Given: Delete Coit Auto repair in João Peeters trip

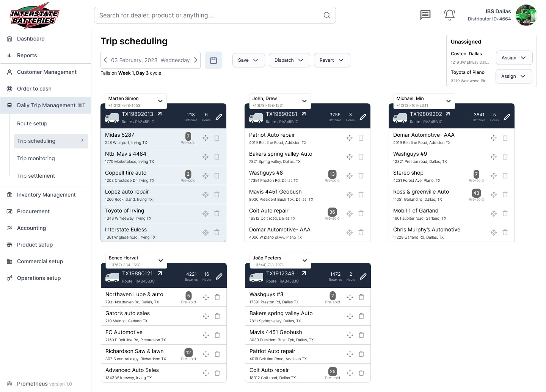Looking at the screenshot, I should click(x=361, y=373).
